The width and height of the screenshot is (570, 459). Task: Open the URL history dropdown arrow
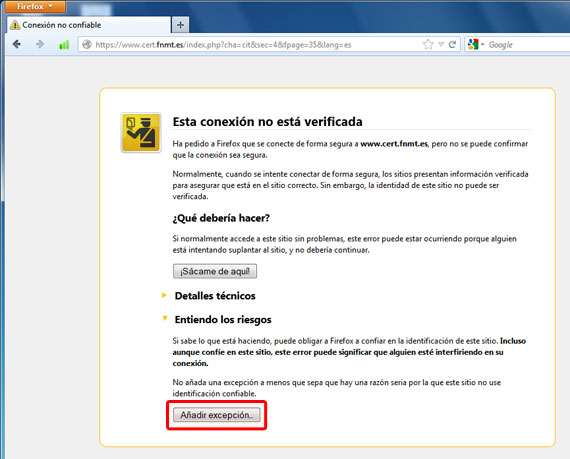441,44
